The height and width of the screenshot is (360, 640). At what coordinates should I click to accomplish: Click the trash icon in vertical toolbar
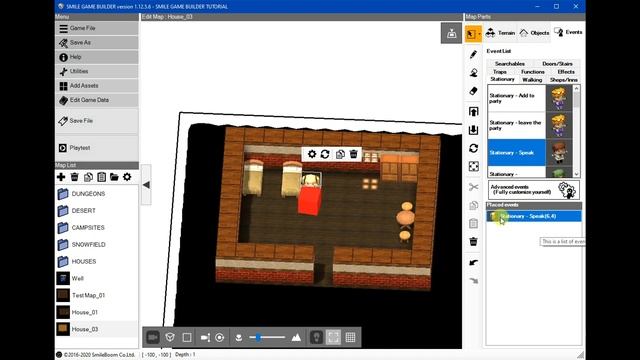(473, 242)
